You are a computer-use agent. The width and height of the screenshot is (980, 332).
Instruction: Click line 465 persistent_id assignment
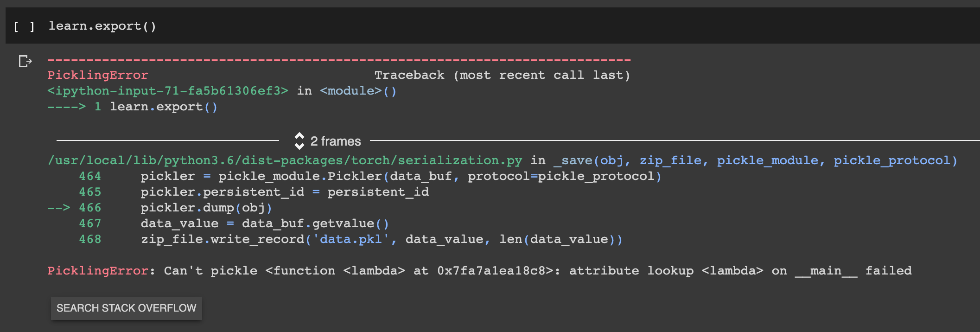(285, 192)
